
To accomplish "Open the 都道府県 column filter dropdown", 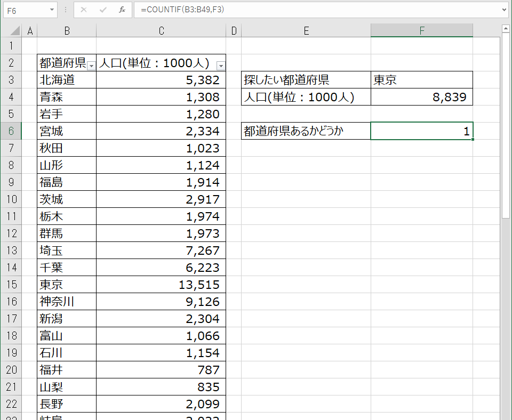I will (91, 64).
